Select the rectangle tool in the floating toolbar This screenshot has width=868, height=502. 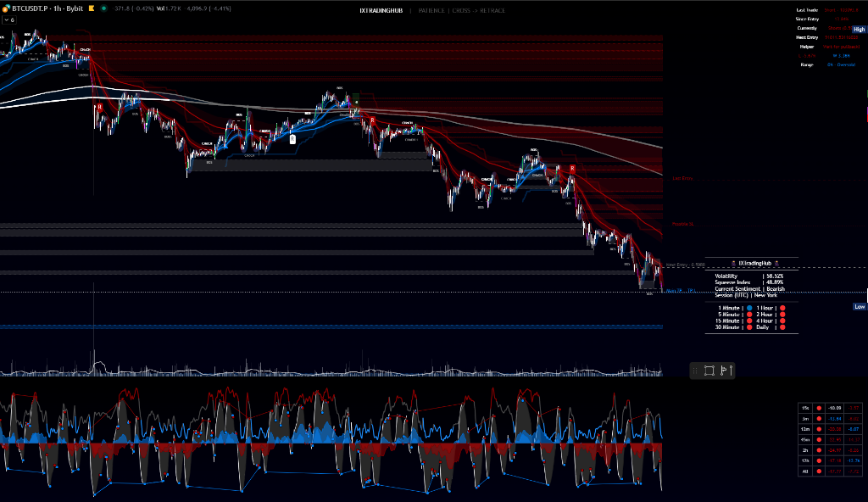709,370
